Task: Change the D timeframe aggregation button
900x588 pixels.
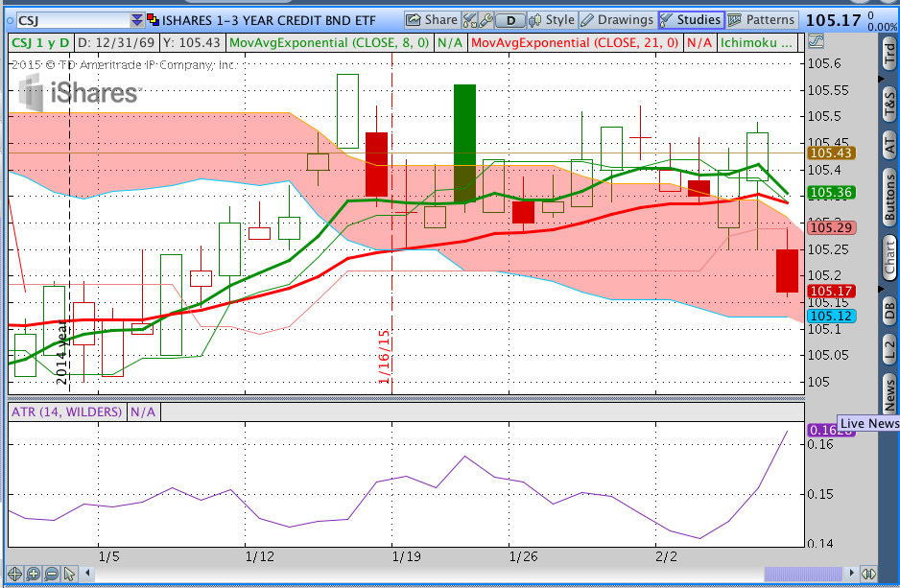Action: click(509, 21)
